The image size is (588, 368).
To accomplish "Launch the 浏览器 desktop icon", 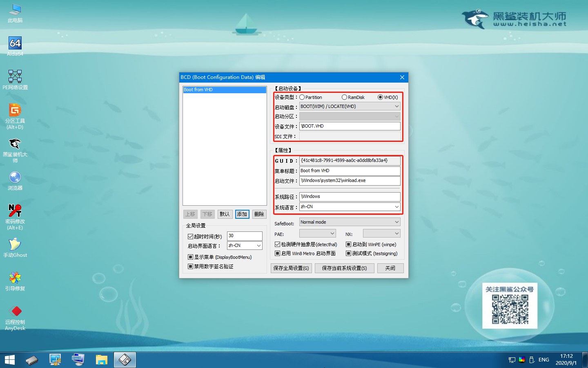I will point(15,181).
